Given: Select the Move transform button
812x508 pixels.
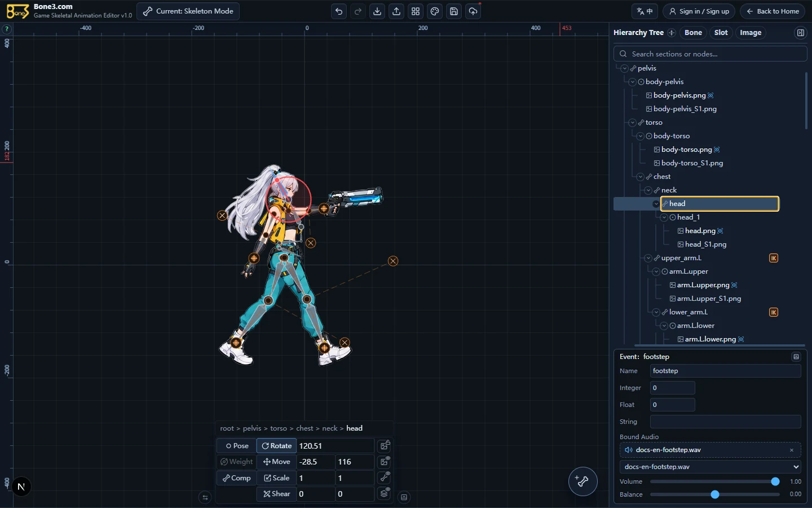Looking at the screenshot, I should click(276, 462).
